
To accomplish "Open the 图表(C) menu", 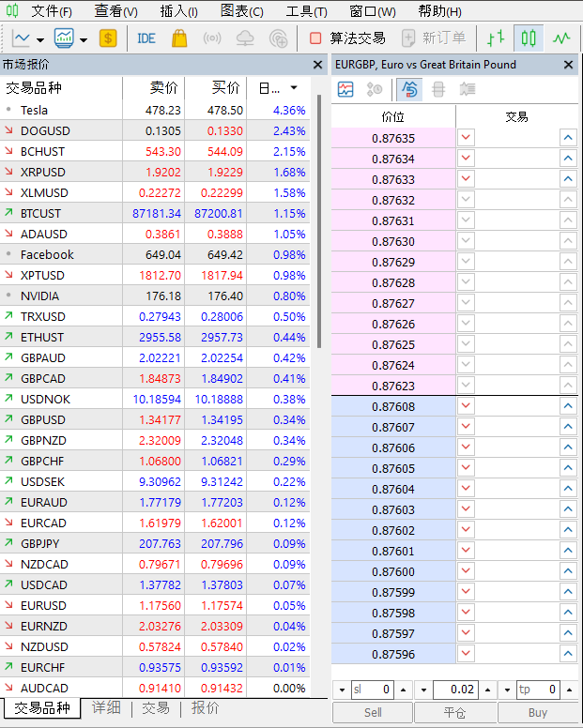I will tap(242, 11).
